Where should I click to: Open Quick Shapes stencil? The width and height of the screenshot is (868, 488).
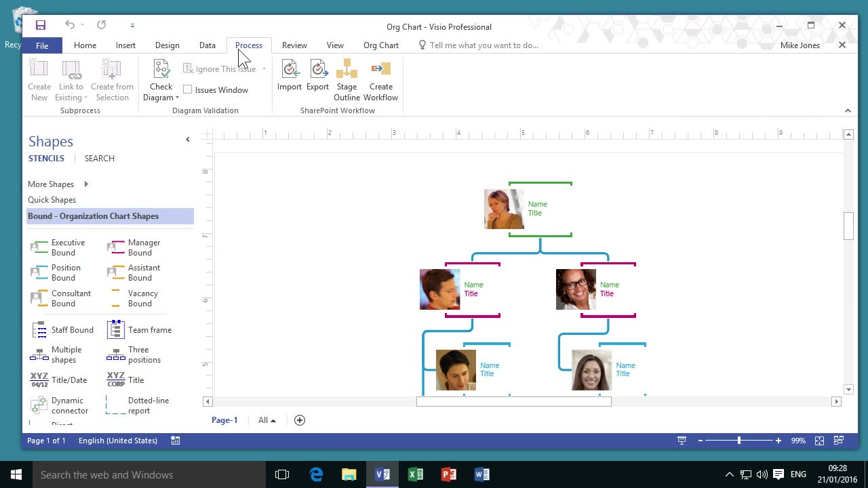[52, 200]
